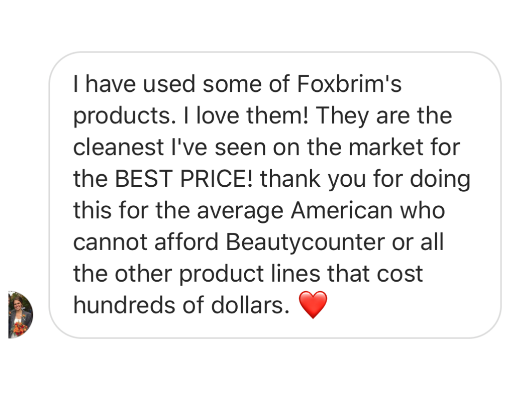
Task: Tap the red heart emoji
Action: click(313, 305)
